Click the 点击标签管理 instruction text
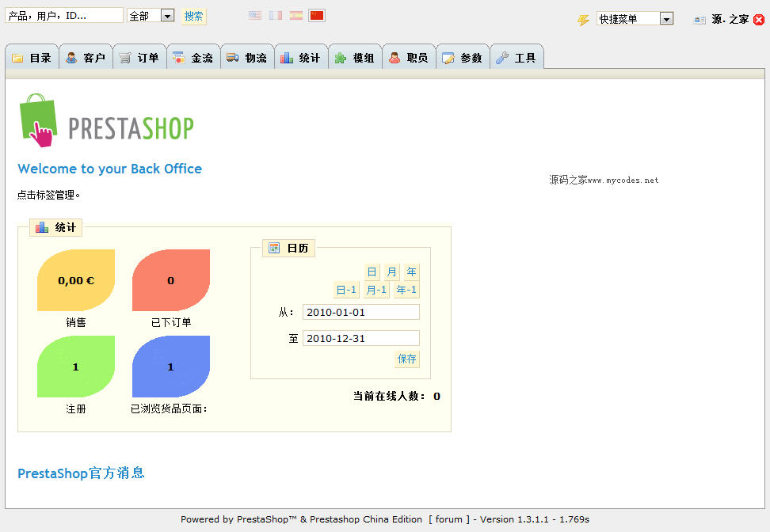 [x=48, y=195]
